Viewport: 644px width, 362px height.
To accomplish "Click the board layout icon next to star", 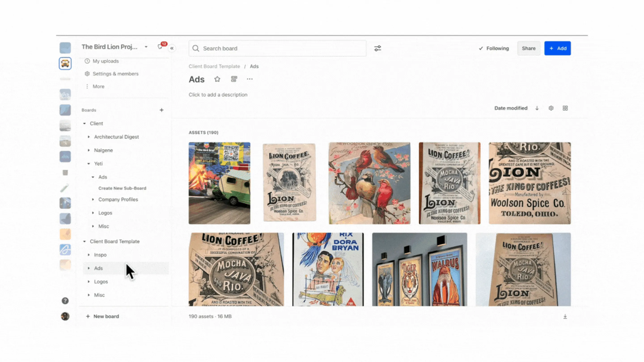I will (234, 79).
